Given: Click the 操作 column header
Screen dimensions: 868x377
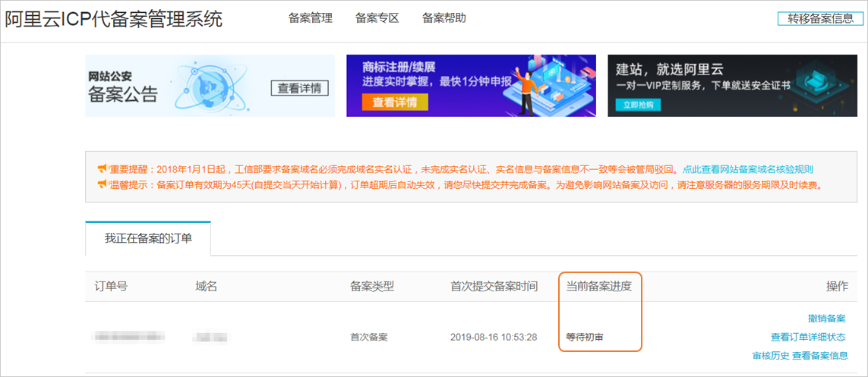Looking at the screenshot, I should click(x=837, y=286).
